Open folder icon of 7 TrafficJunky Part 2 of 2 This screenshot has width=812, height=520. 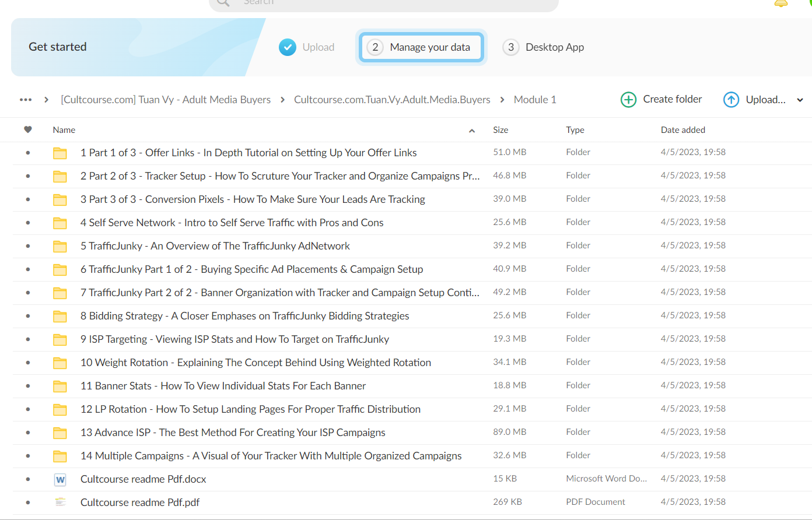click(60, 293)
